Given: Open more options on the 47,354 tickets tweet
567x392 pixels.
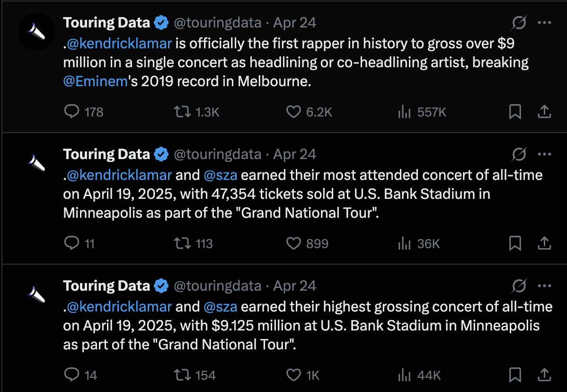Looking at the screenshot, I should tap(545, 154).
